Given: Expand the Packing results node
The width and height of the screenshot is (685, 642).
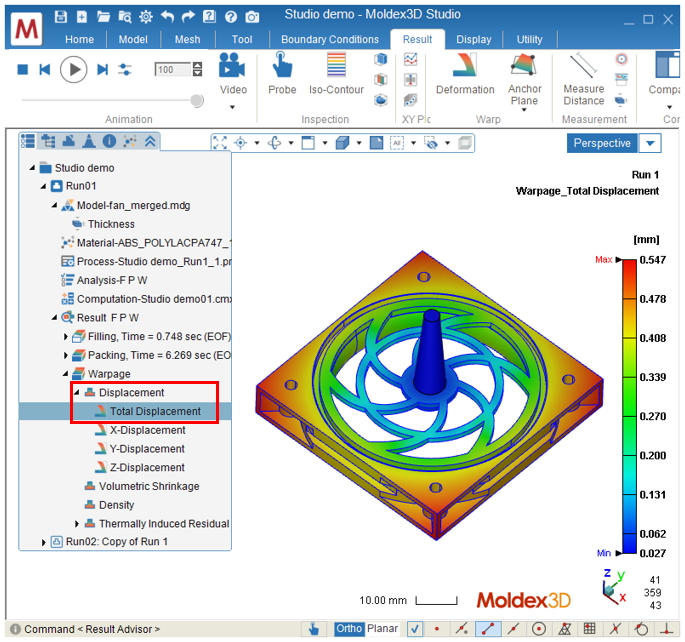Looking at the screenshot, I should click(65, 355).
